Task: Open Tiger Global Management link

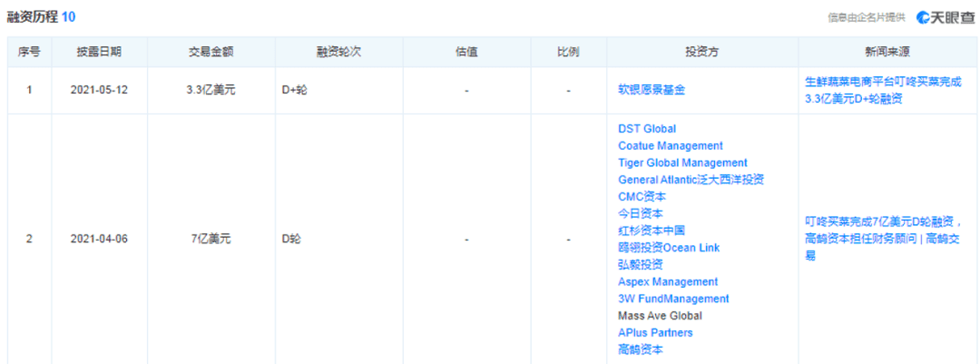Action: coord(682,162)
